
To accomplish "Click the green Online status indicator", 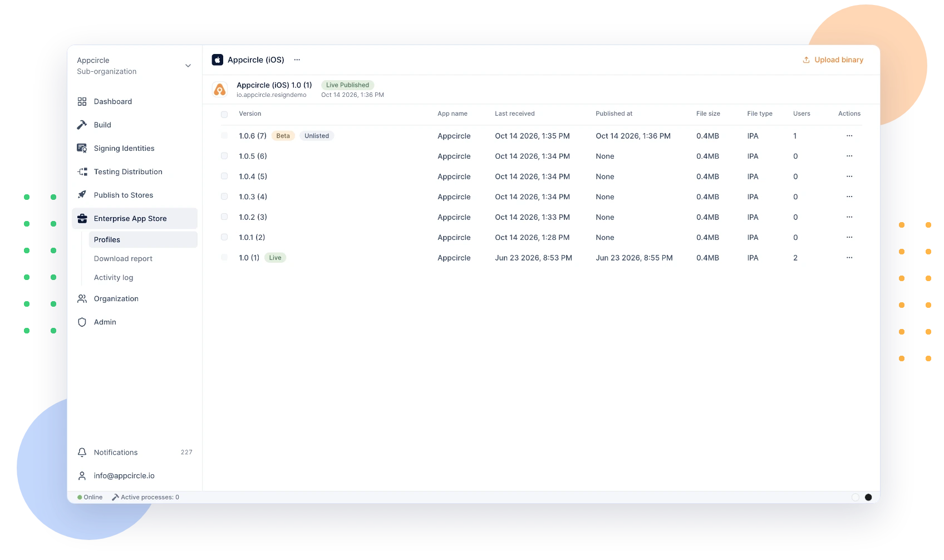I will (x=80, y=497).
